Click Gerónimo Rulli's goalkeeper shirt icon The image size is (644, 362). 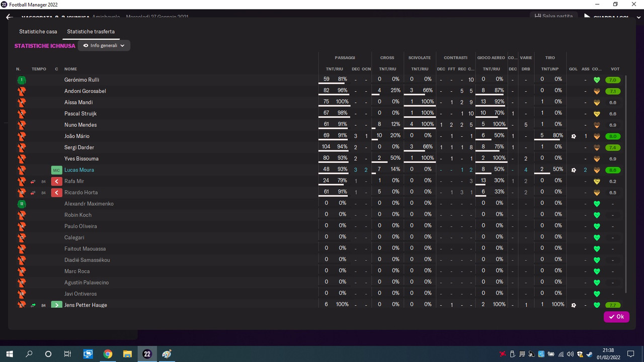22,80
